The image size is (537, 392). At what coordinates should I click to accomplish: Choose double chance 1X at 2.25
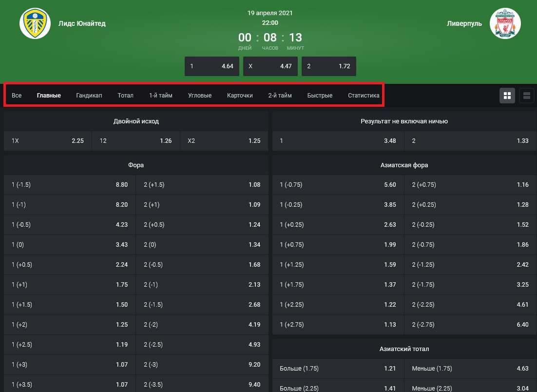pos(48,141)
